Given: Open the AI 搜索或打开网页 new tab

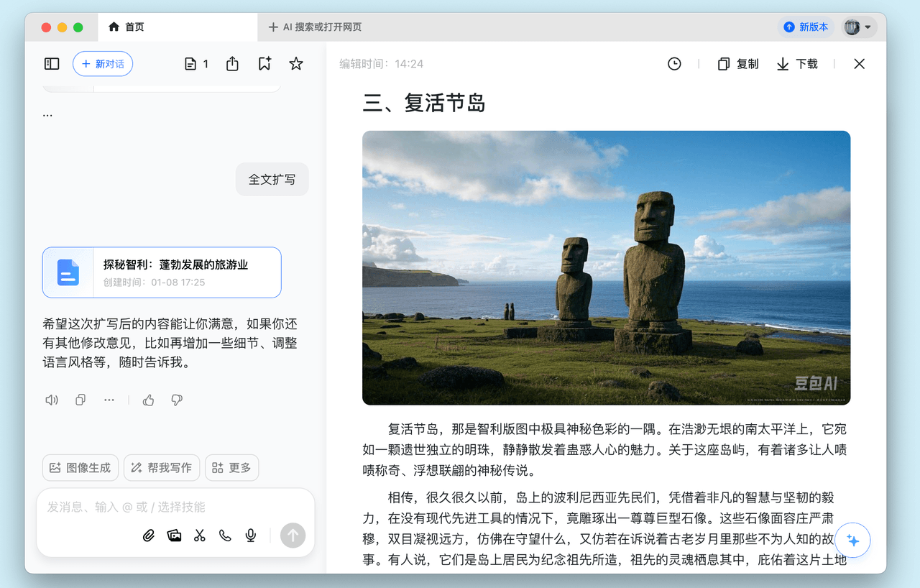Looking at the screenshot, I should pyautogui.click(x=315, y=27).
